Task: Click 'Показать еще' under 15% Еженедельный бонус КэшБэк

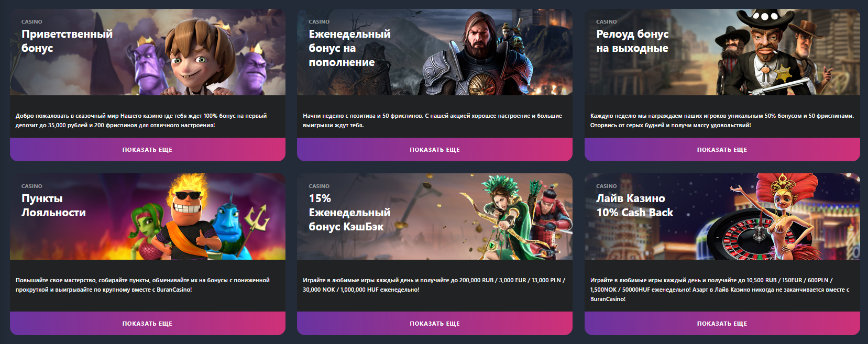Action: click(434, 324)
